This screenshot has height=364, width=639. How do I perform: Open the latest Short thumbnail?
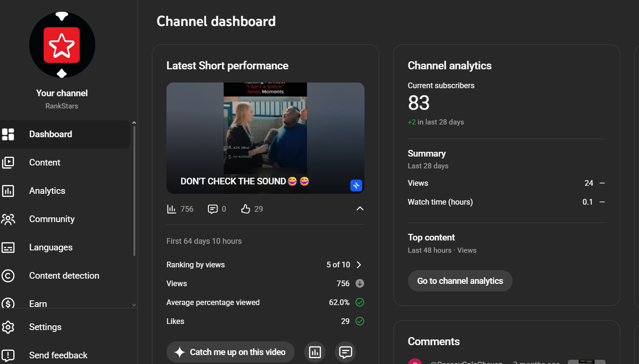266,138
